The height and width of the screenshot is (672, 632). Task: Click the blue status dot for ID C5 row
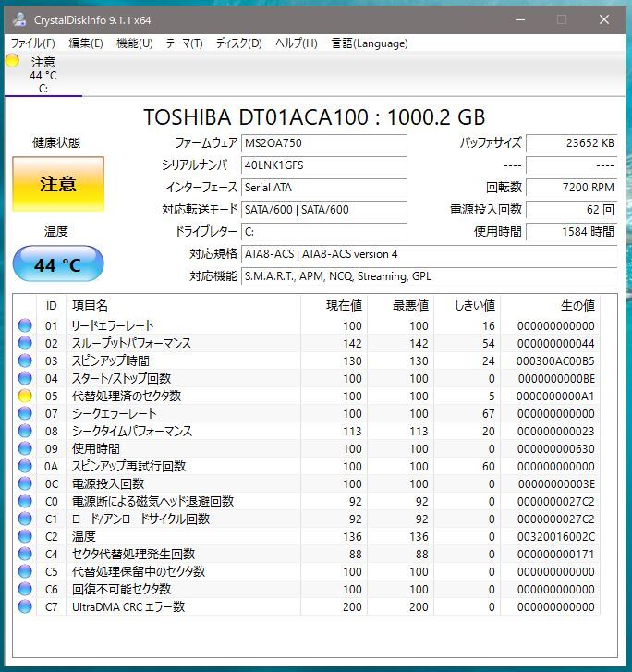(x=25, y=572)
